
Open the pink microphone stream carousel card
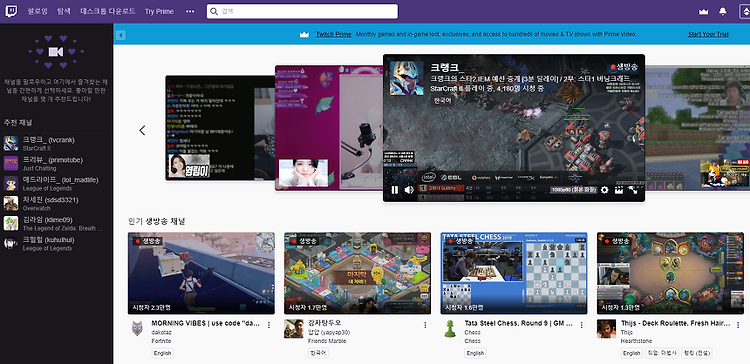click(329, 128)
